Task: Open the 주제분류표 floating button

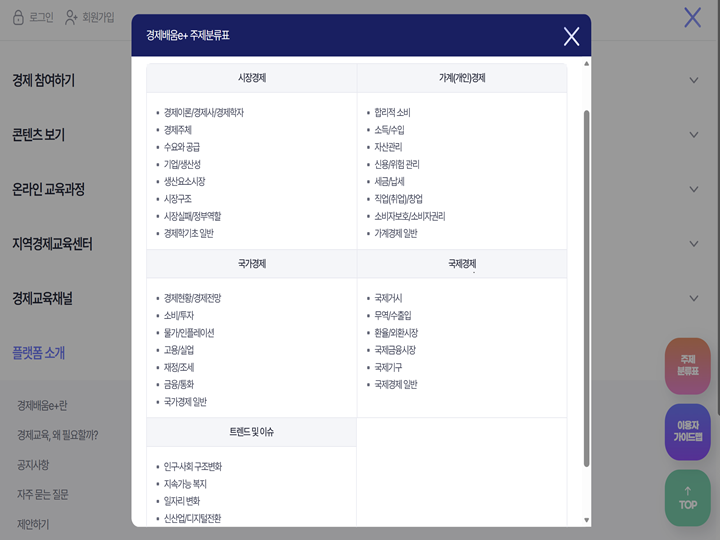Action: 687,365
